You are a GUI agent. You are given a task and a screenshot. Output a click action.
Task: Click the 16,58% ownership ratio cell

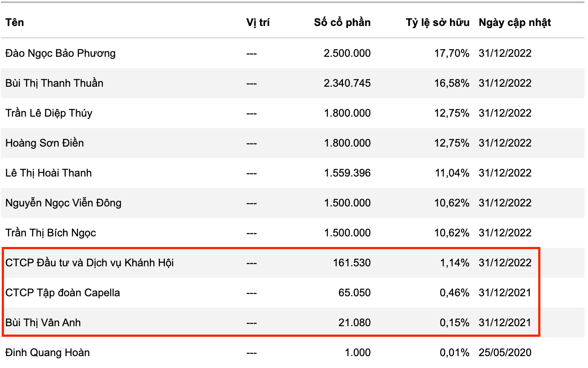tap(451, 83)
